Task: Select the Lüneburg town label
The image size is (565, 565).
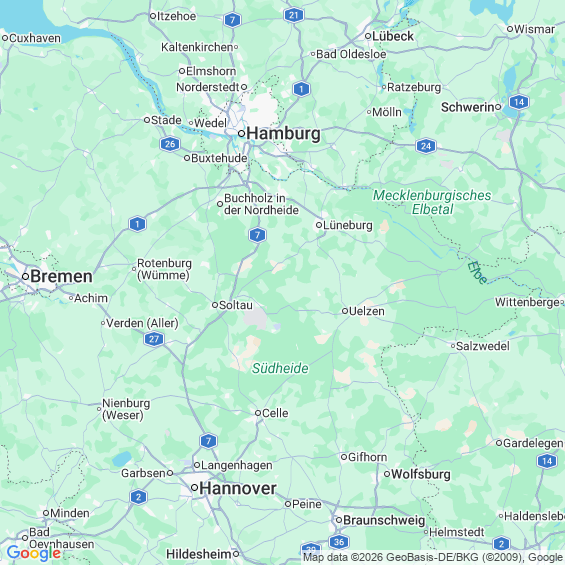Action: pyautogui.click(x=348, y=225)
